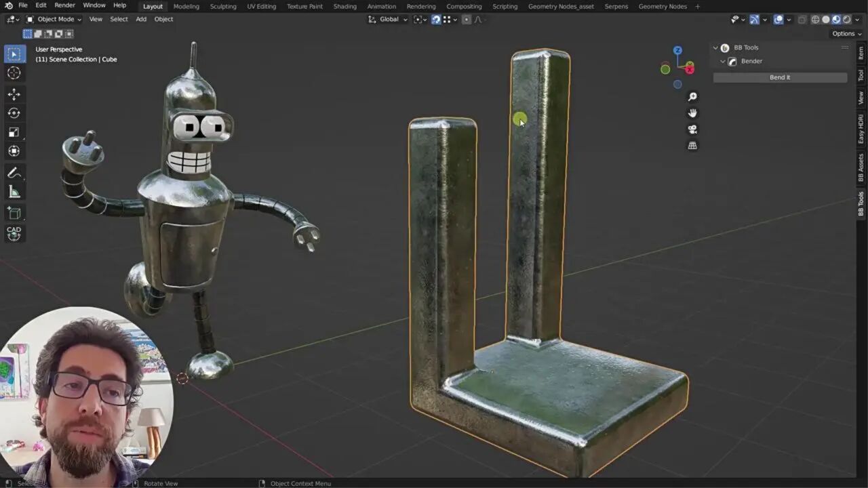Viewport: 868px width, 488px height.
Task: Switch to the Modeling workspace tab
Action: point(186,6)
